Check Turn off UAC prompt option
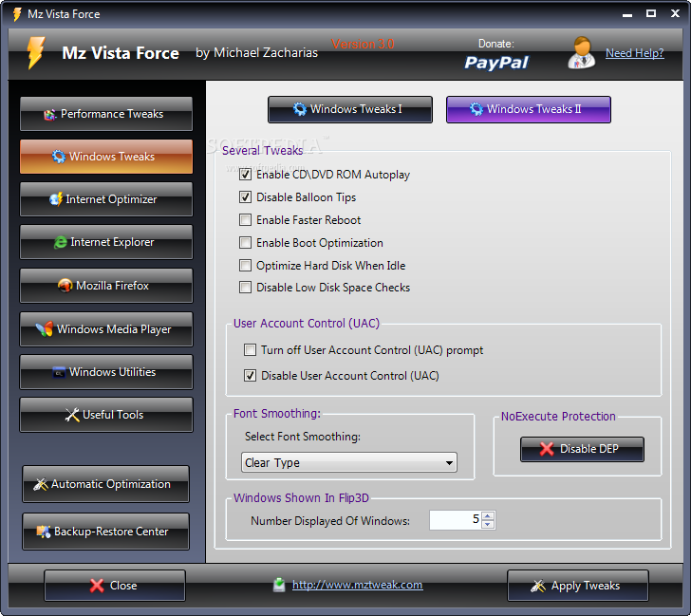The width and height of the screenshot is (691, 616). click(x=250, y=350)
